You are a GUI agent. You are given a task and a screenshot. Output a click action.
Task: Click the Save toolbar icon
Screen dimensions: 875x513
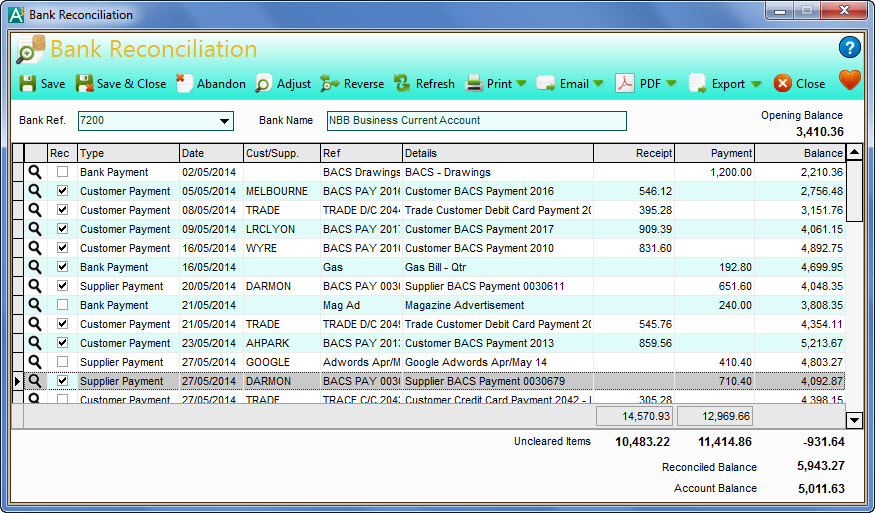(x=28, y=84)
